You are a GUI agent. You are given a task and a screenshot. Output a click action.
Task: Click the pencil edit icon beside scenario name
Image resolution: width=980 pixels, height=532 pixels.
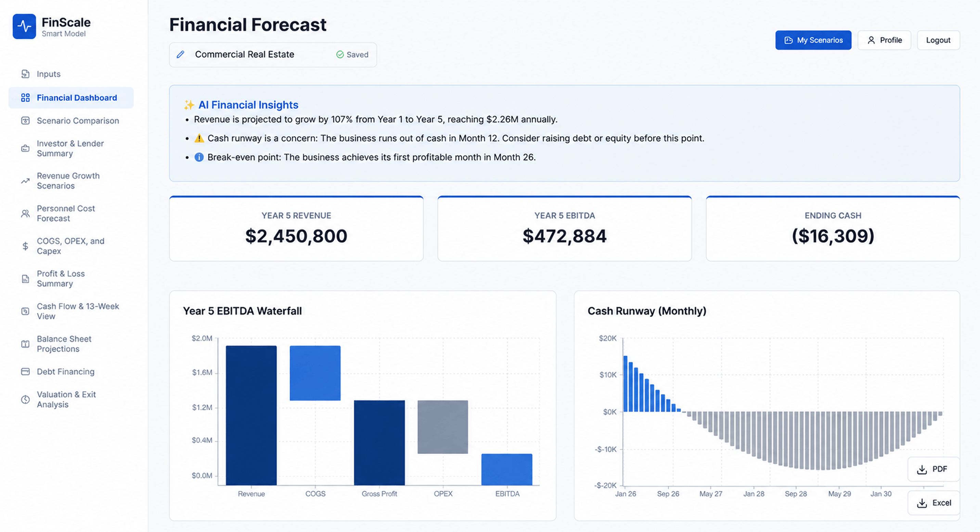181,54
